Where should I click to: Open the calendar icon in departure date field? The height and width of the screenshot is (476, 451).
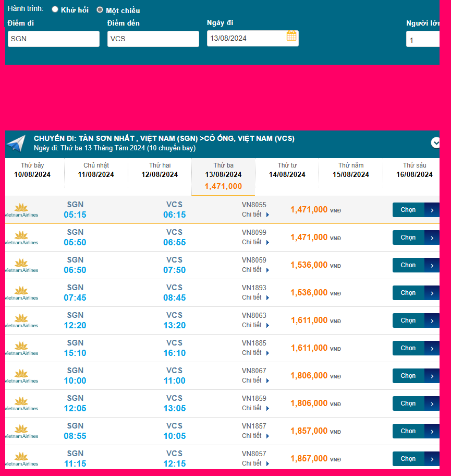[291, 36]
